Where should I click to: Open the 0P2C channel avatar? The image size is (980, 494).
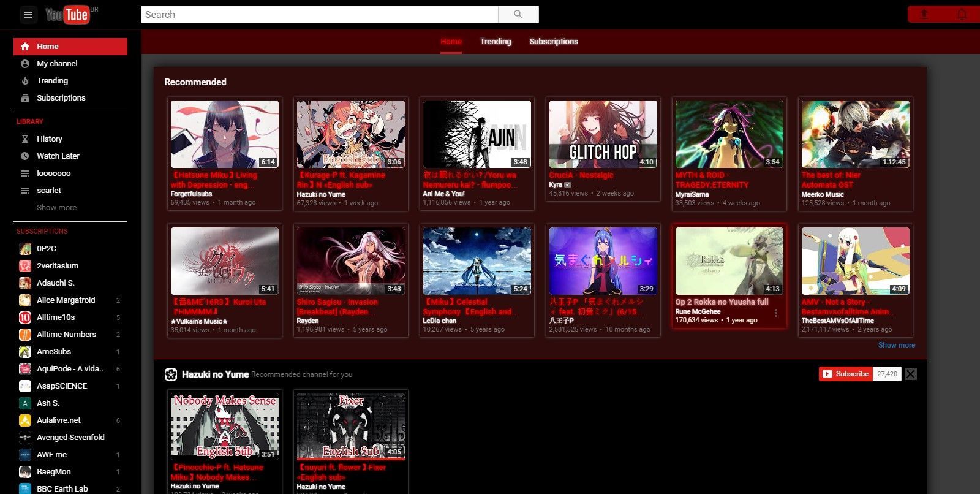point(25,249)
